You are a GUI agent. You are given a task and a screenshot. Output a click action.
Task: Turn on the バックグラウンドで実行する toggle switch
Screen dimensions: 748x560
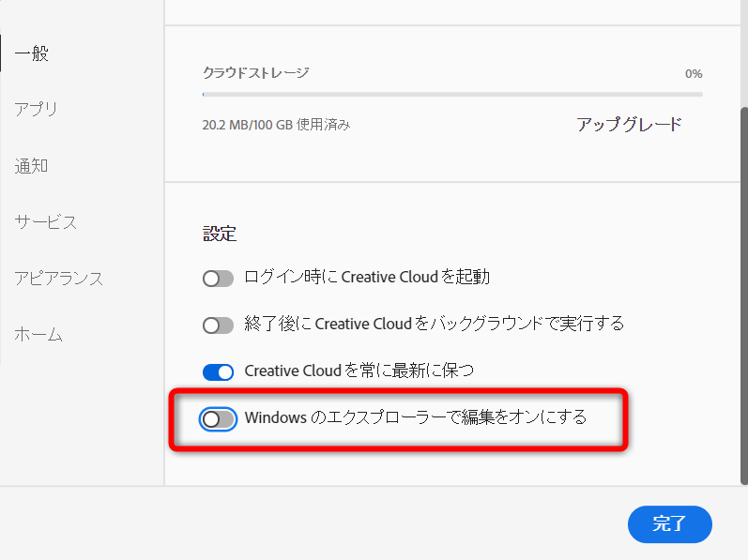[218, 325]
